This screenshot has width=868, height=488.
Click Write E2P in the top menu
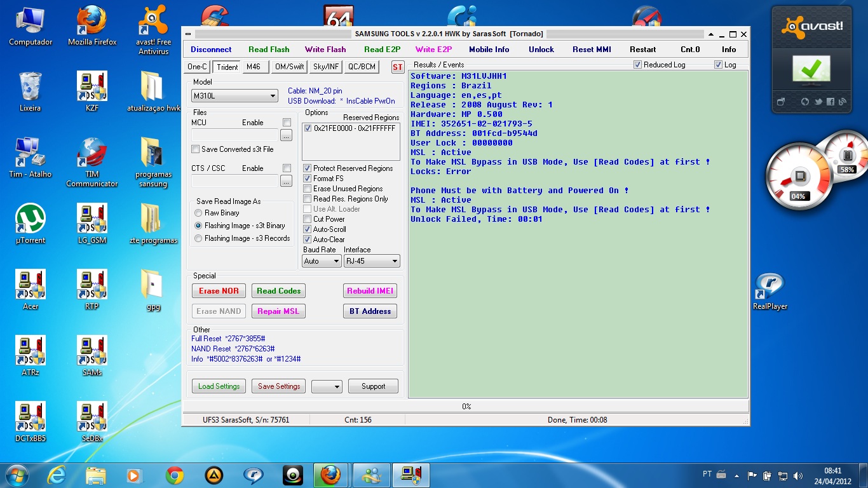pos(433,50)
